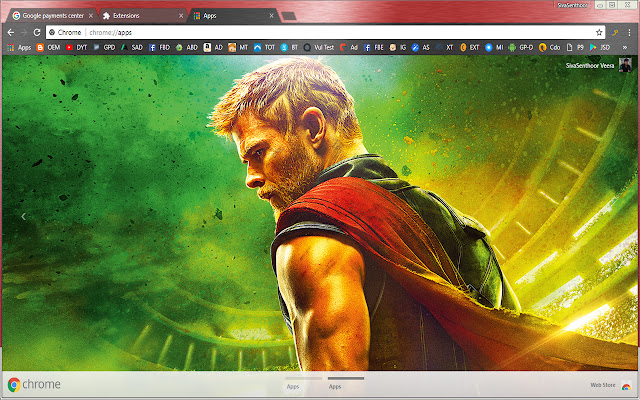Bookmark this page with the star icon
Image resolution: width=640 pixels, height=400 pixels.
(x=599, y=32)
